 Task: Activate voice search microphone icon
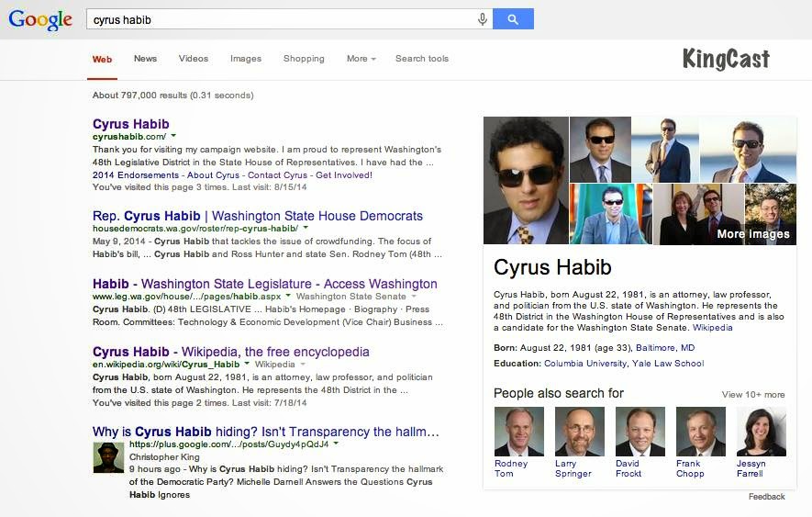[x=482, y=19]
